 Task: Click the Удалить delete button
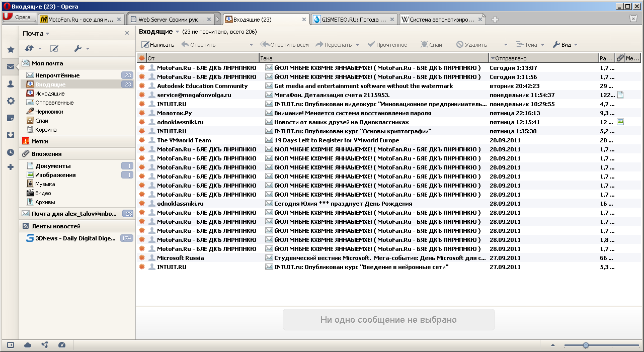click(x=471, y=45)
